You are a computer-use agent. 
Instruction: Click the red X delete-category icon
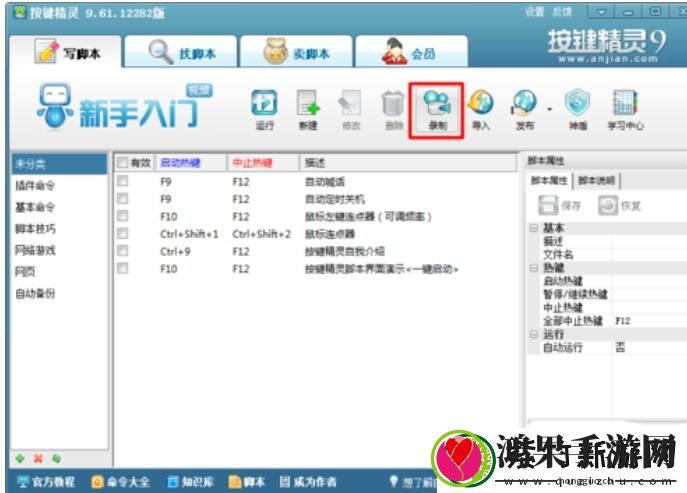click(38, 458)
